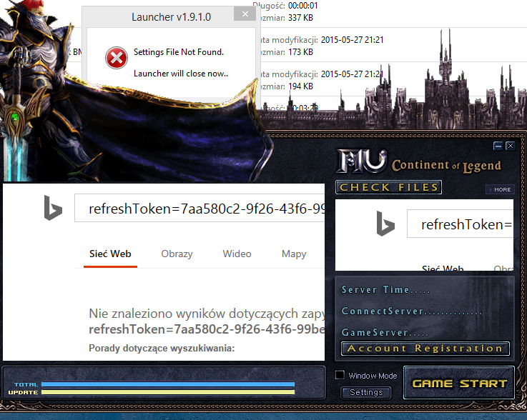This screenshot has width=527, height=420.
Task: Open the MORE button in launcher
Action: coord(500,189)
